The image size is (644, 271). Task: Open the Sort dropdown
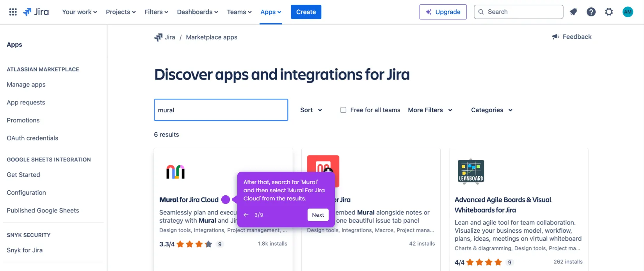311,110
